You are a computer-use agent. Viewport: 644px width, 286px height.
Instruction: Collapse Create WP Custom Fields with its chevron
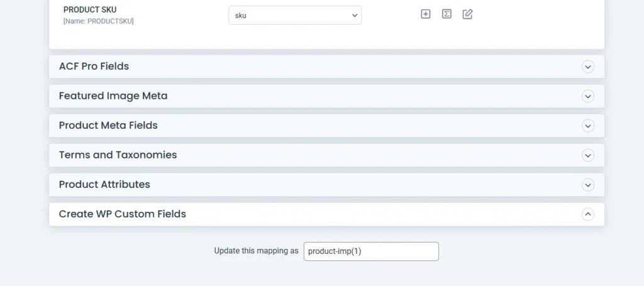click(x=588, y=214)
